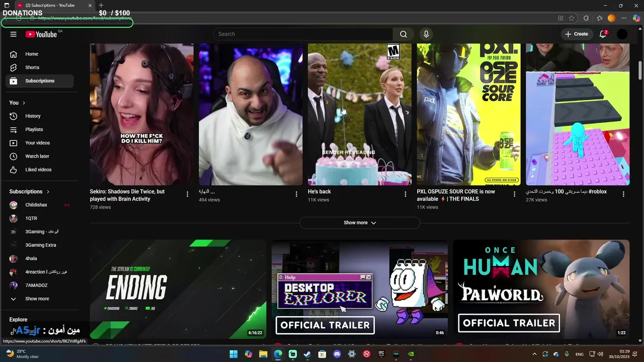The height and width of the screenshot is (362, 644).
Task: Open Playlists in the sidebar
Action: click(40, 129)
